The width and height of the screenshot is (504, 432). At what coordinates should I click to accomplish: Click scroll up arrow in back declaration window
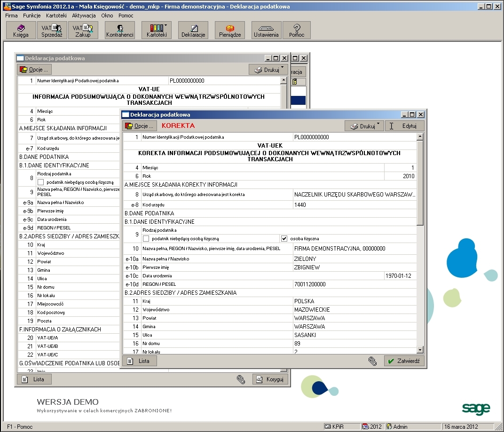tap(283, 80)
